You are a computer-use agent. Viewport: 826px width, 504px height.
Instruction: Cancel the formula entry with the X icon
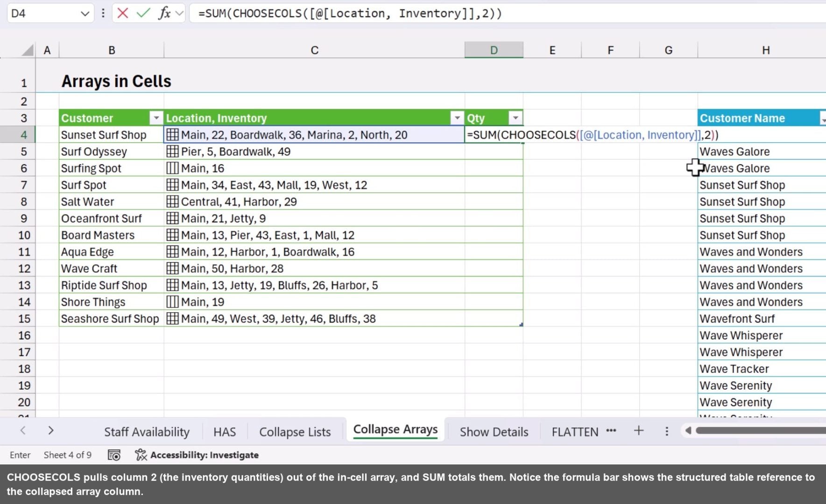(x=123, y=13)
